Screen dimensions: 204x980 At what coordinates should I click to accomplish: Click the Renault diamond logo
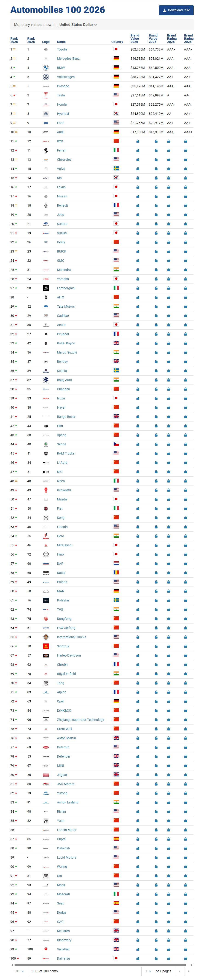[46, 205]
